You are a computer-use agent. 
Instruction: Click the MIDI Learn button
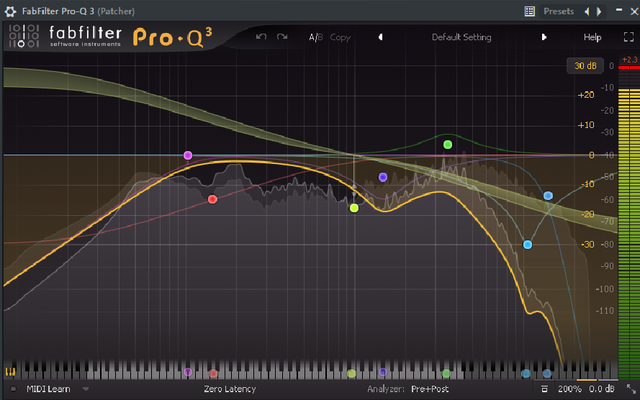pyautogui.click(x=48, y=389)
